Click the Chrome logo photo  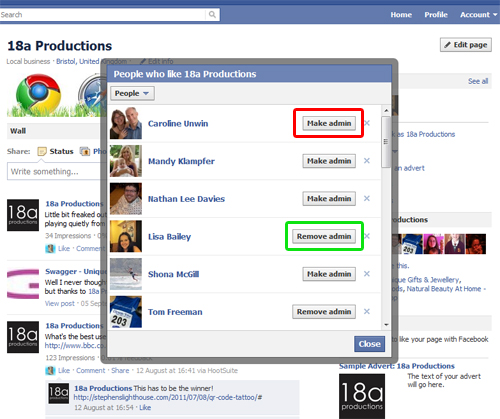pyautogui.click(x=38, y=94)
